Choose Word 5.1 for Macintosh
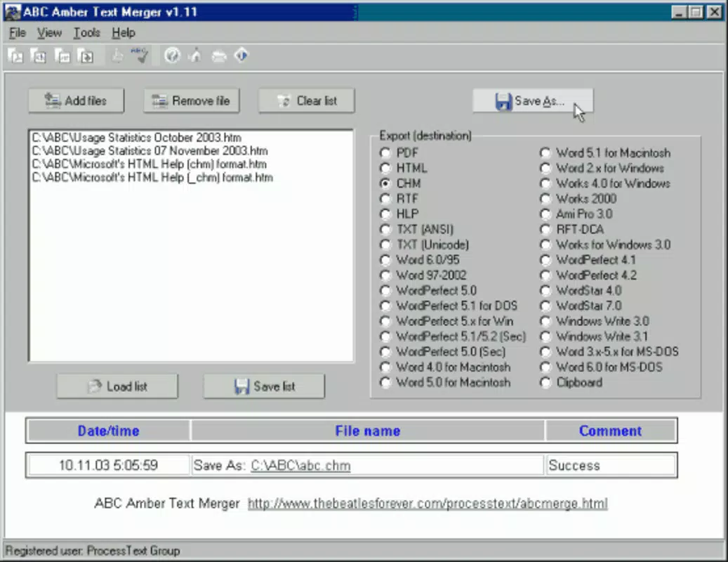The height and width of the screenshot is (562, 728). 605,153
